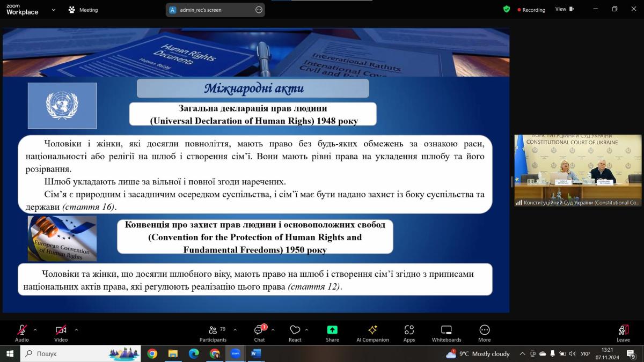Open the Meeting tab
The width and height of the screenshot is (644, 362).
click(83, 10)
